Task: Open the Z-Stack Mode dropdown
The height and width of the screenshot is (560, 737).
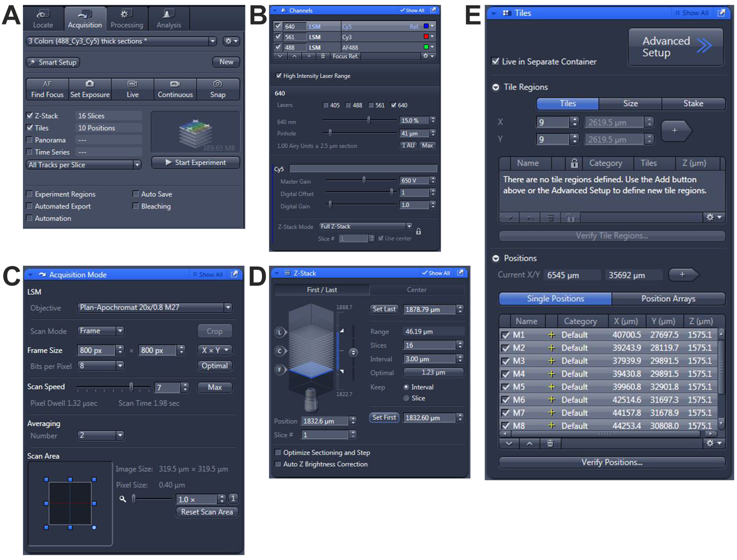Action: 366,227
